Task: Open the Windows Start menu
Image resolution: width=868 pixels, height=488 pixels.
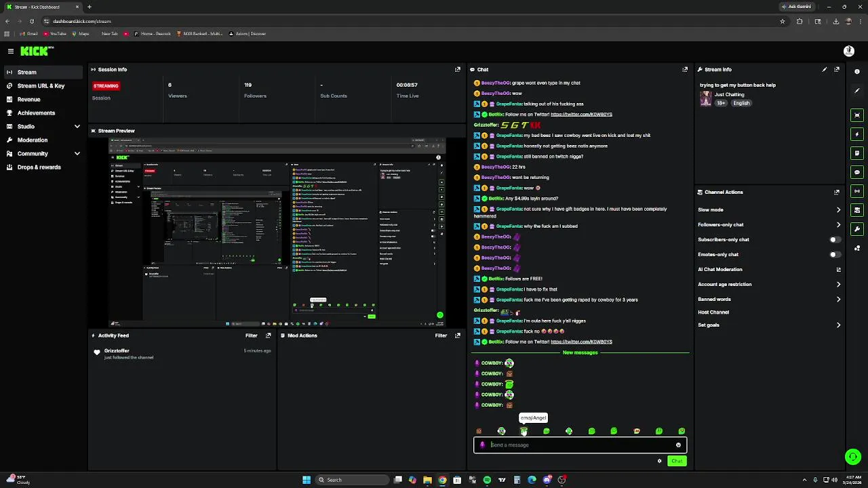Action: [x=307, y=480]
